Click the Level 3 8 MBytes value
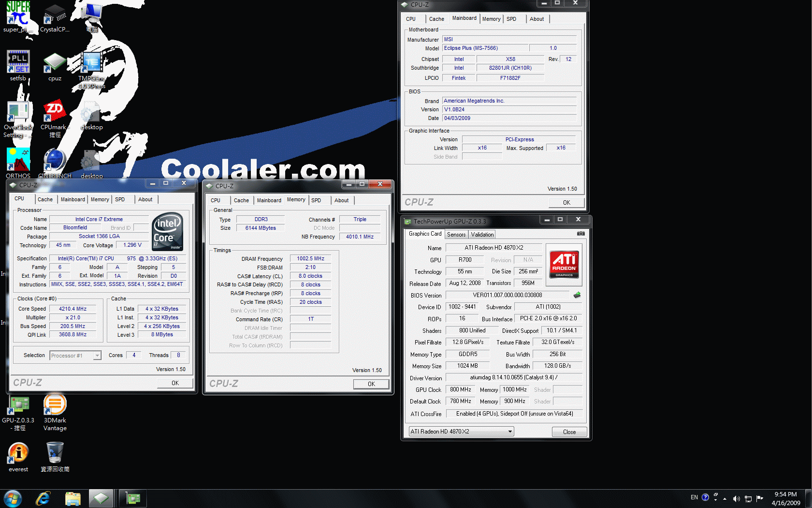This screenshot has height=508, width=812. coord(161,335)
